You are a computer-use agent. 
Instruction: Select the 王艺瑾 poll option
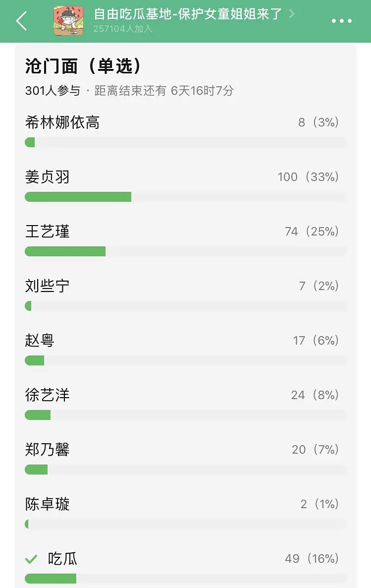click(x=185, y=241)
